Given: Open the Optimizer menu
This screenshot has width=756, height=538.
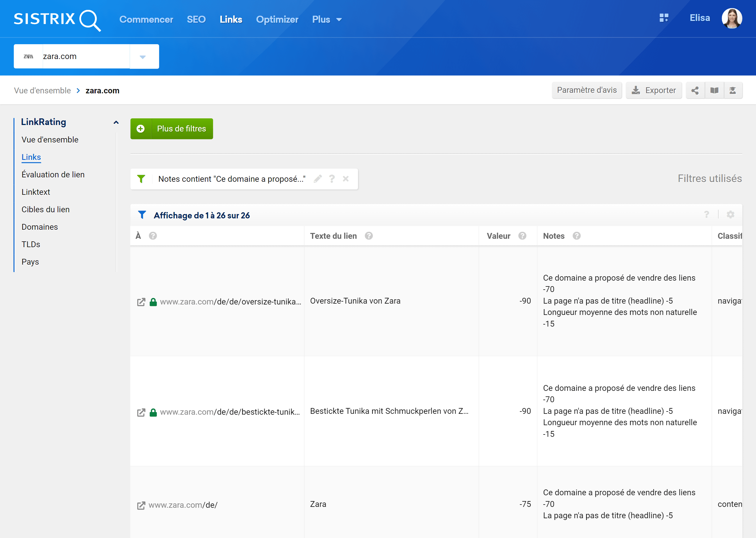Looking at the screenshot, I should 277,19.
